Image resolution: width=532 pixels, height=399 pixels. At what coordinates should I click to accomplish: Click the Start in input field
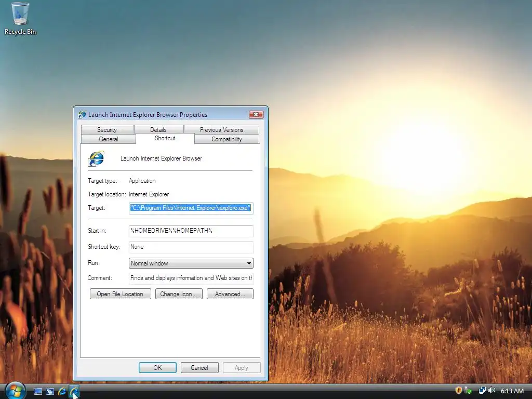tap(191, 231)
